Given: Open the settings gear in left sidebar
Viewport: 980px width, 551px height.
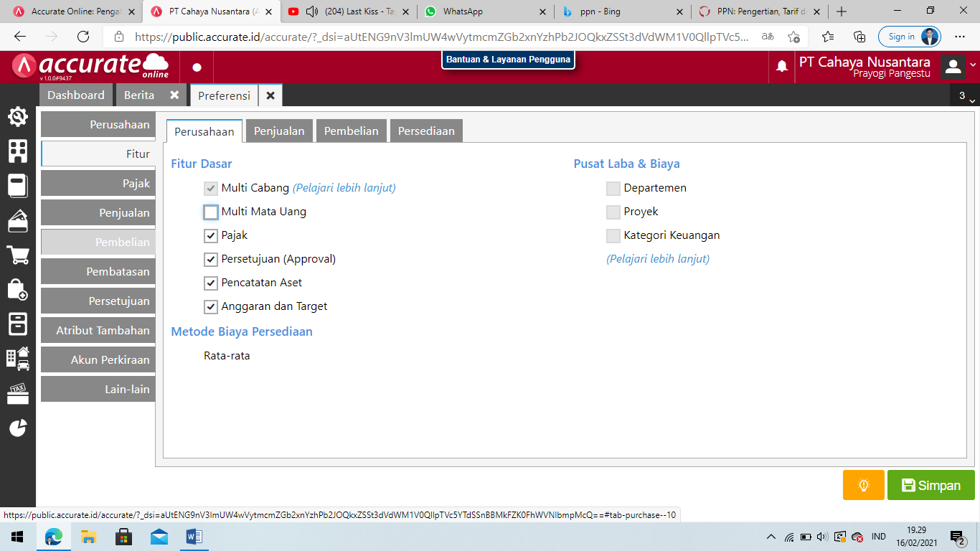Looking at the screenshot, I should 18,116.
